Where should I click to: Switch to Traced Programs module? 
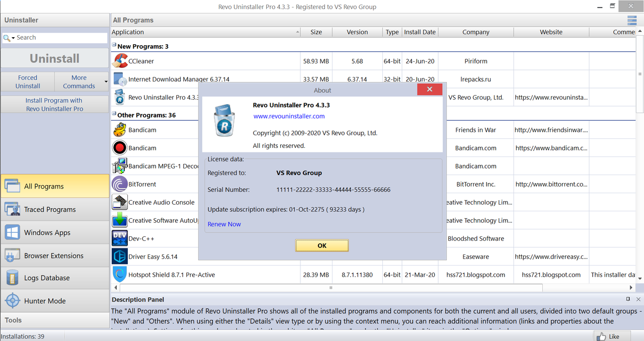55,209
